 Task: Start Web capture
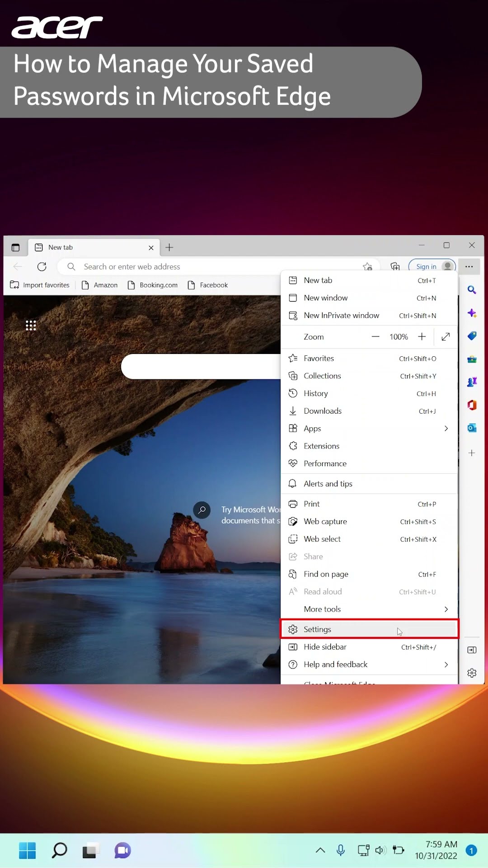coord(369,522)
